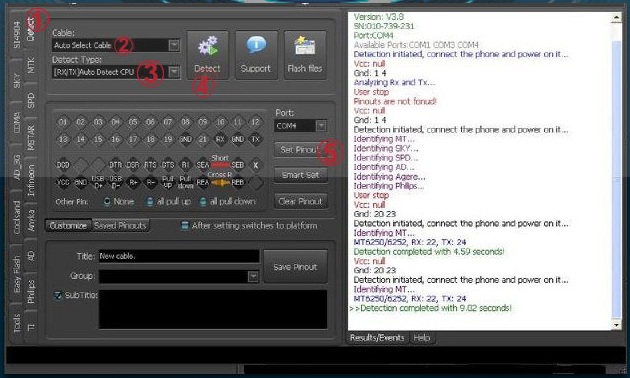This screenshot has width=630, height=378.
Task: Enable After setting switches to platform checkbox
Action: coord(185,225)
